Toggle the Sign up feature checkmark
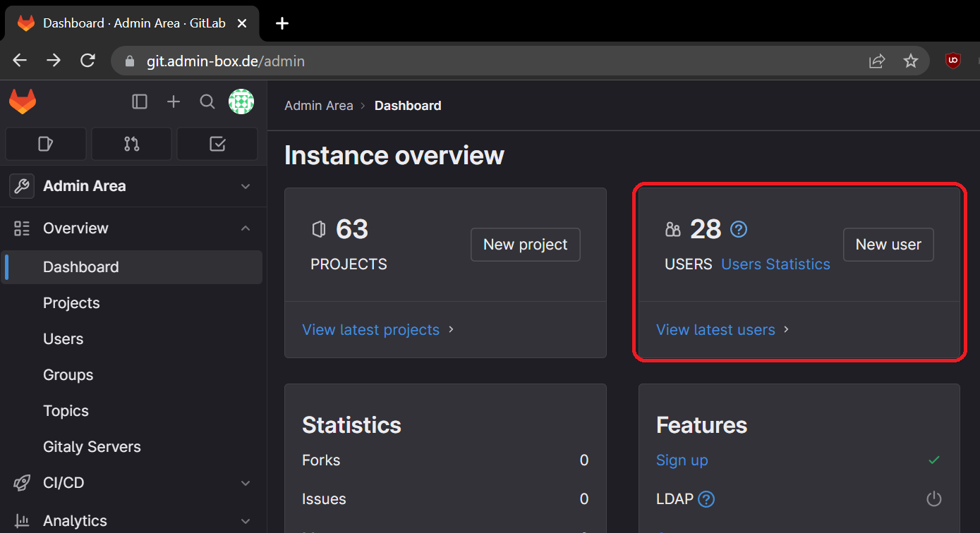980x533 pixels. (933, 460)
